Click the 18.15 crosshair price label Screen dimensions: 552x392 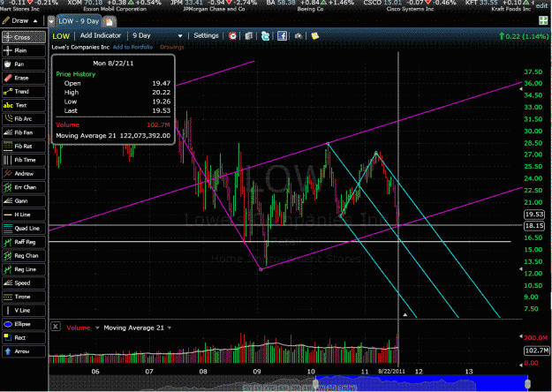tap(534, 225)
